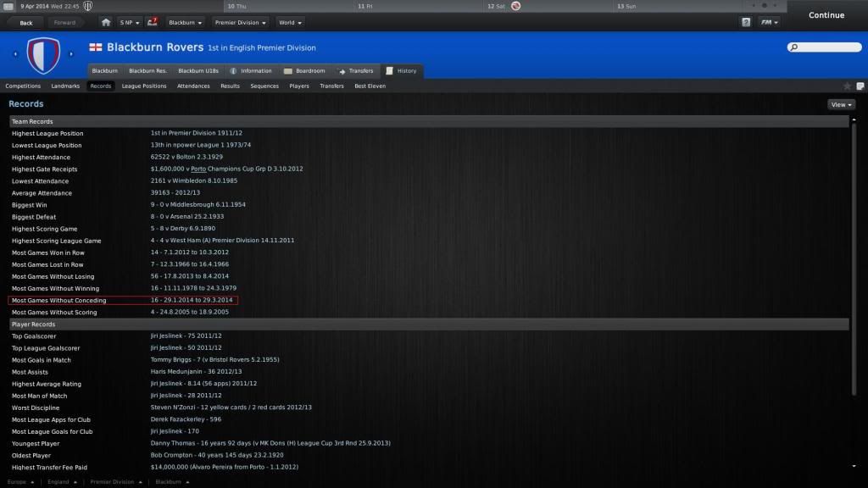Open the news inbox icon with red badge

[x=153, y=23]
